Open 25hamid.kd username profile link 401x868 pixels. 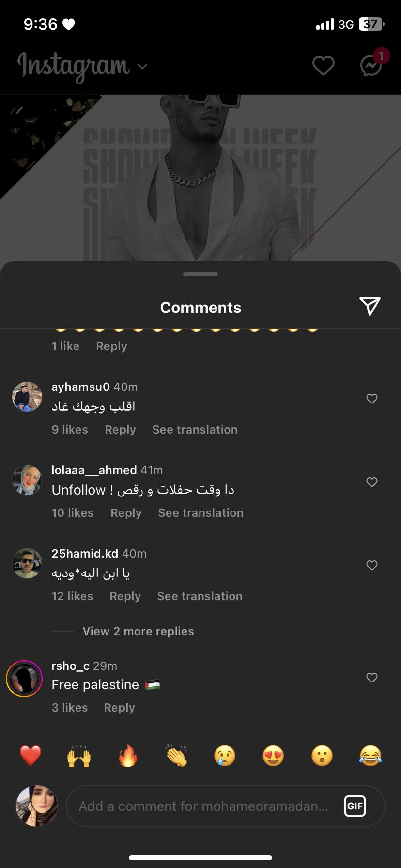point(85,554)
